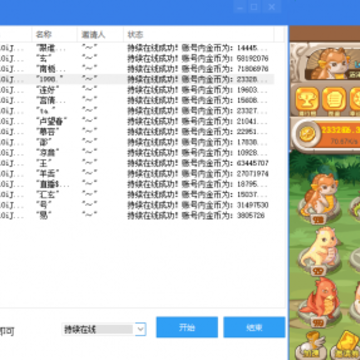Click the 开始 button

click(187, 327)
